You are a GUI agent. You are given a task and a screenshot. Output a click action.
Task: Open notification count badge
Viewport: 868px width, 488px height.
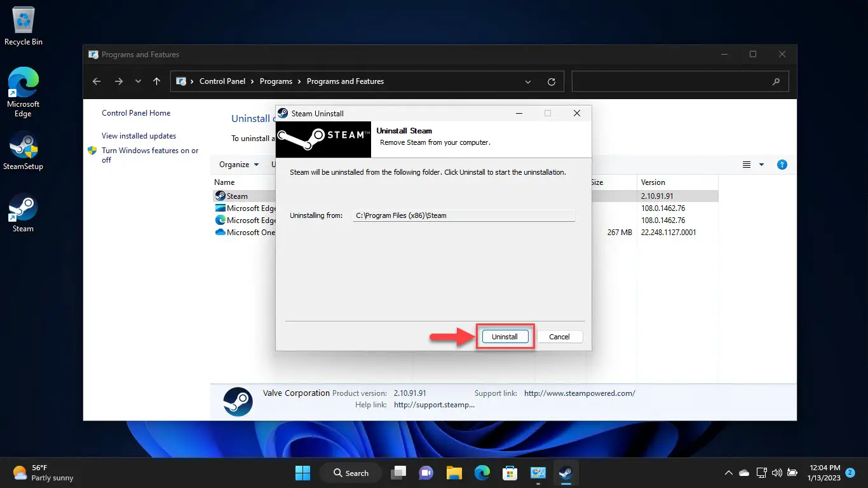[x=850, y=473]
